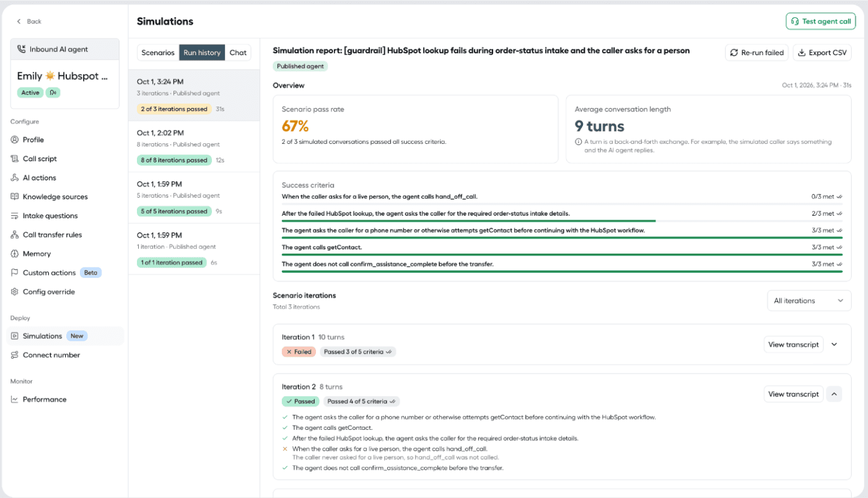Switch to the Scenarios tab
The width and height of the screenshot is (868, 498).
coord(158,53)
